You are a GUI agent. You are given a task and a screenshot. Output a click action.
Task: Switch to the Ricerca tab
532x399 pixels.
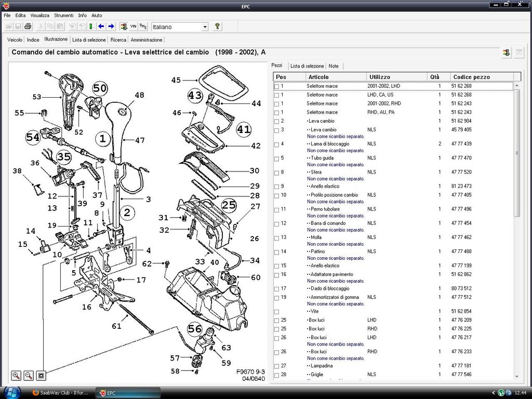(x=118, y=39)
